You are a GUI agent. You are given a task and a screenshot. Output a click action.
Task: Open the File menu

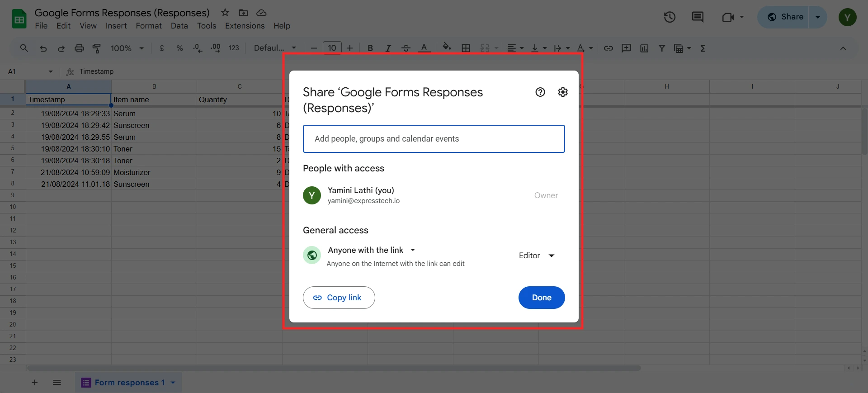pyautogui.click(x=41, y=26)
